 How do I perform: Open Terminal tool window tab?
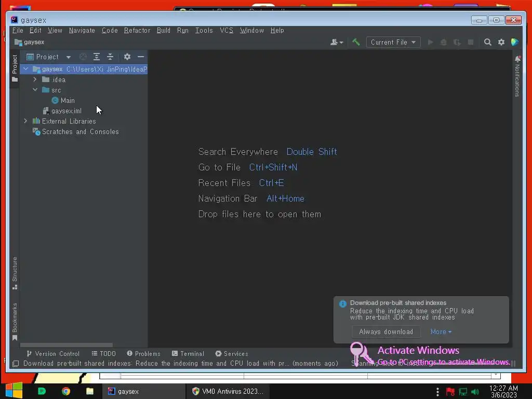point(188,353)
